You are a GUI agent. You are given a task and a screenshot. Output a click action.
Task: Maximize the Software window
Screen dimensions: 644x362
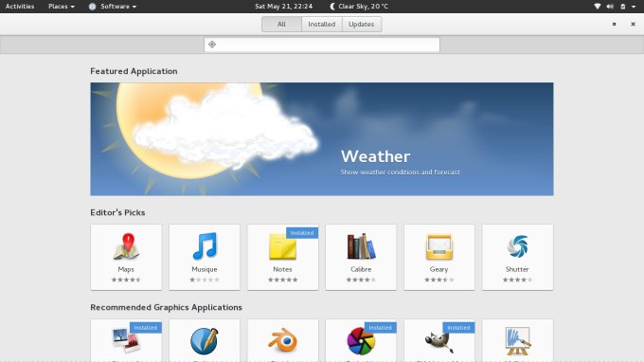[x=614, y=25]
